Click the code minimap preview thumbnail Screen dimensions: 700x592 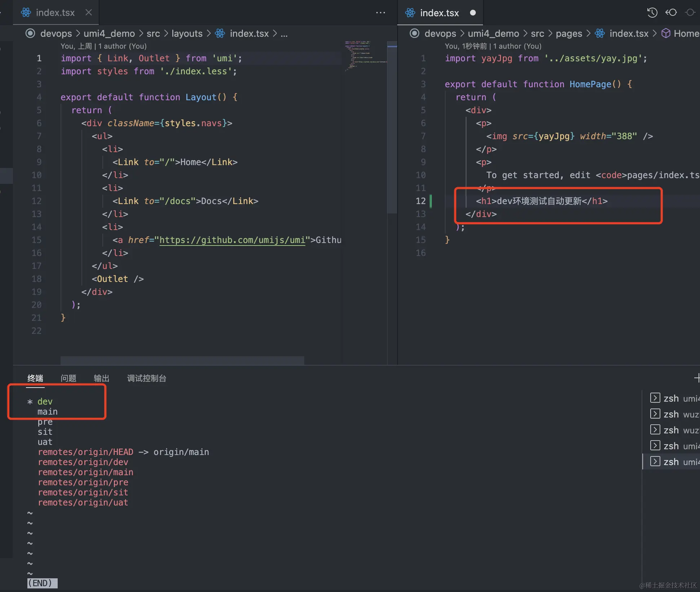tap(365, 56)
